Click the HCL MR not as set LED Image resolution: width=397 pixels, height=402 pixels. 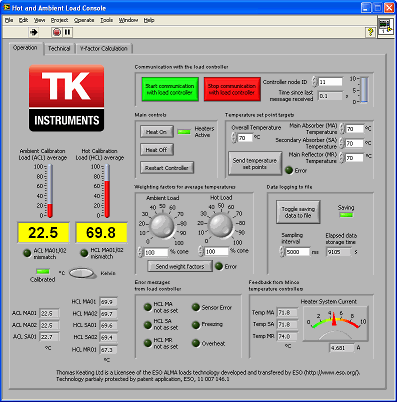pos(147,343)
